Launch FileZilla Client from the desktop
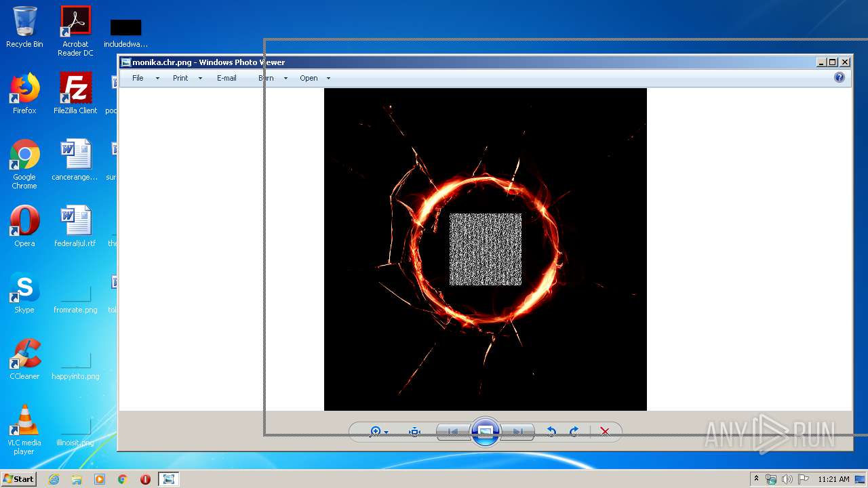The height and width of the screenshot is (488, 868). point(75,94)
